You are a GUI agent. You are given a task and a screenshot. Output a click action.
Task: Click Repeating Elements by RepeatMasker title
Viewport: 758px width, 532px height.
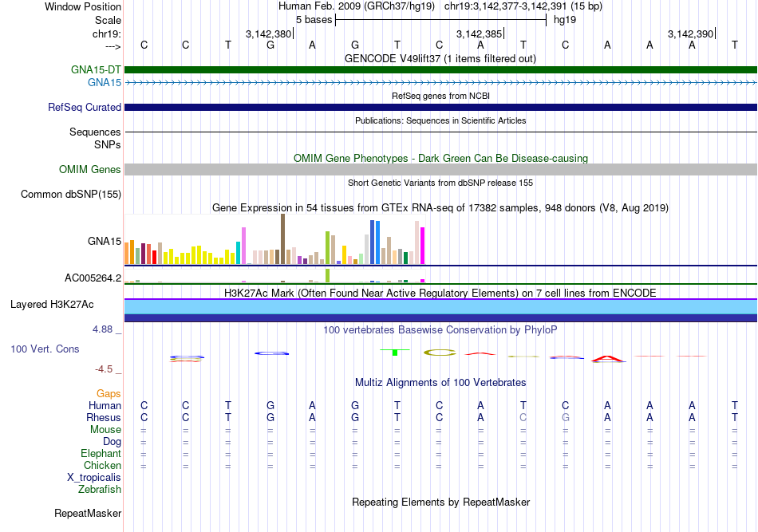[440, 502]
